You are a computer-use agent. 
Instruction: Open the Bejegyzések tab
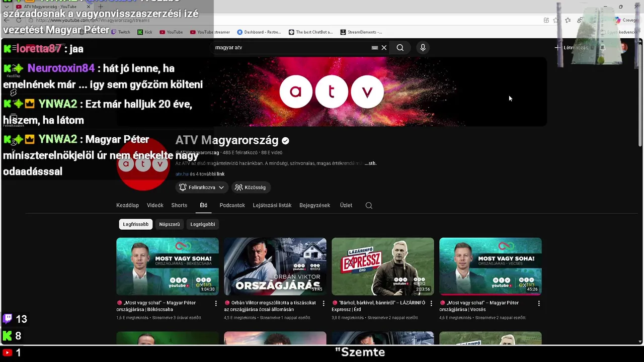point(314,205)
